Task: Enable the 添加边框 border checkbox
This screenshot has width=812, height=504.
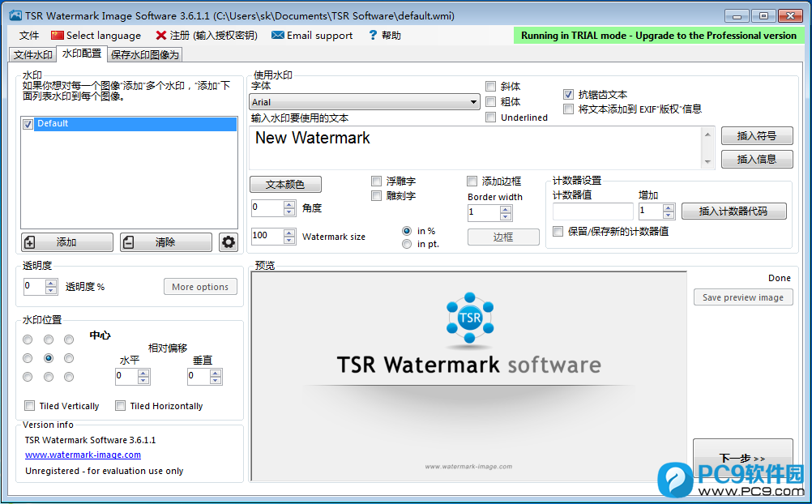Action: point(472,181)
